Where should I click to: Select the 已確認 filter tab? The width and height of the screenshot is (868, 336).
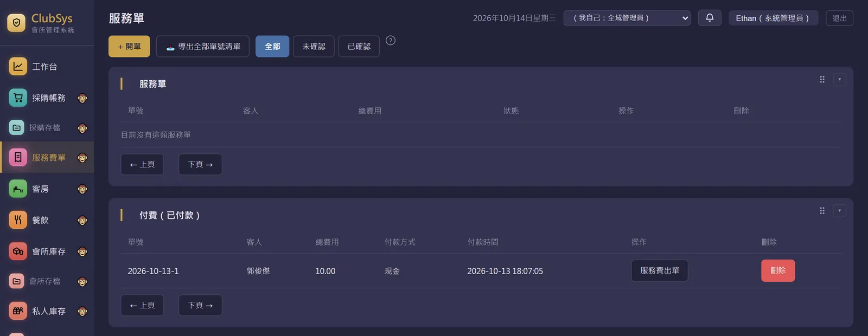pyautogui.click(x=359, y=47)
